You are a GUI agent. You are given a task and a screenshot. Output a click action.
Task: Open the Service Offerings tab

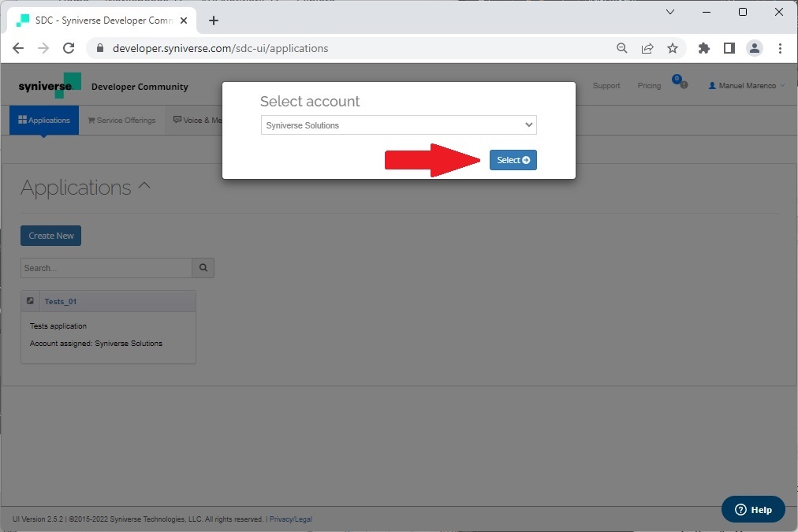click(x=121, y=120)
